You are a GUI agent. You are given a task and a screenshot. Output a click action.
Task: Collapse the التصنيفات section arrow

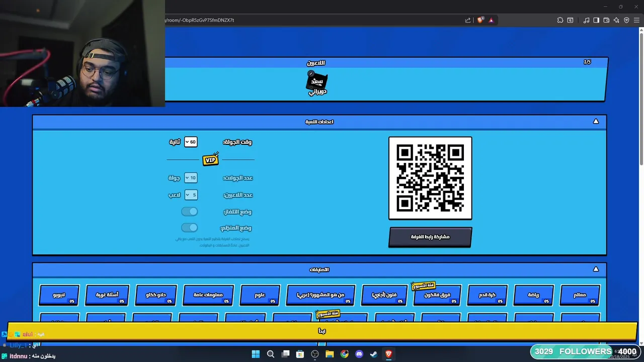tap(596, 269)
